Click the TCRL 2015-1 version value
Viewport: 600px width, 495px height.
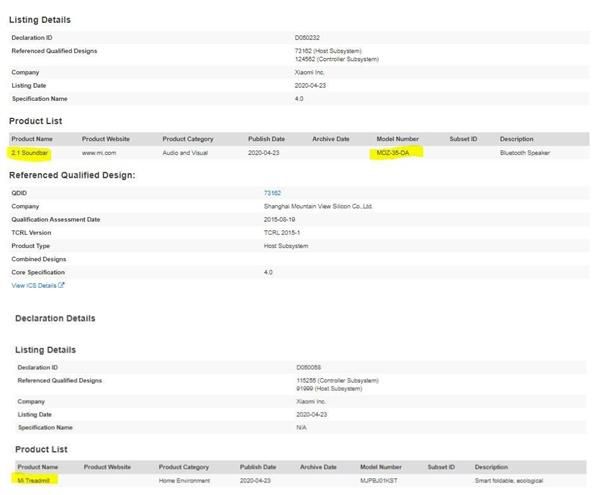tap(281, 232)
